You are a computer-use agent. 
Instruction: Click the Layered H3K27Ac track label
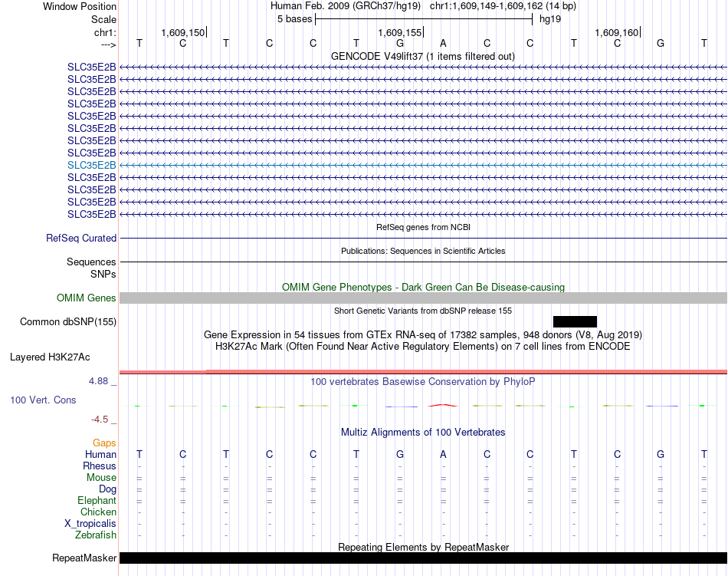point(50,357)
